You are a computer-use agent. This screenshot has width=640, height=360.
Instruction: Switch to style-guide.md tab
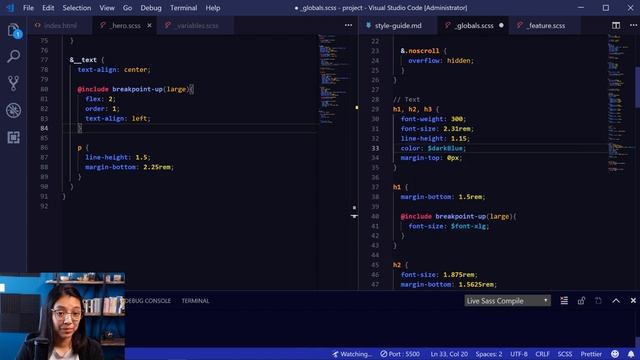398,25
